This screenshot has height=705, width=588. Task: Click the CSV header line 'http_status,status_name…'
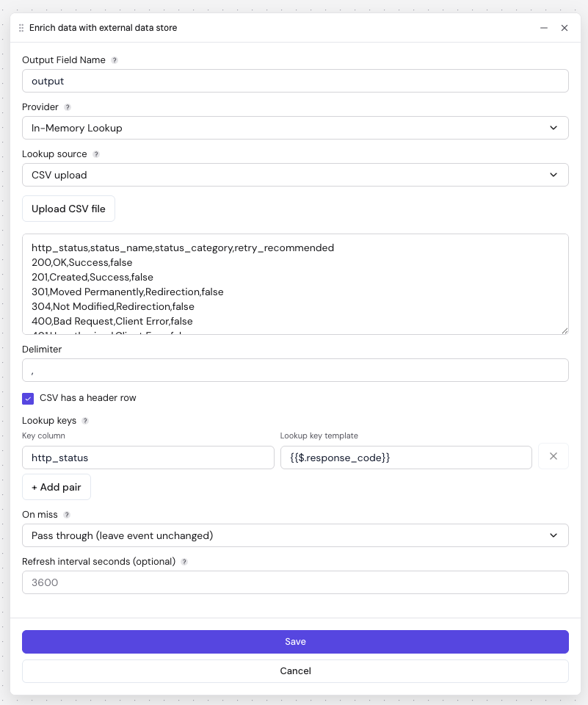(x=183, y=248)
